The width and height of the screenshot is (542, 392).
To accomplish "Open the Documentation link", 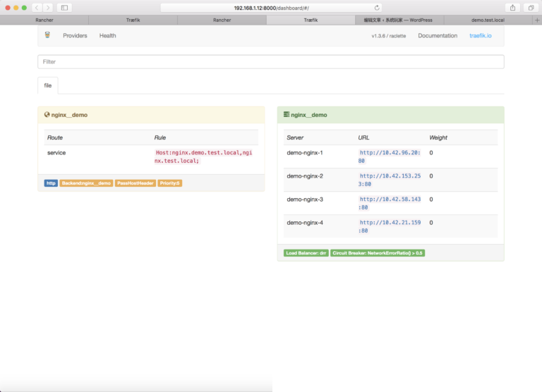I will (438, 35).
